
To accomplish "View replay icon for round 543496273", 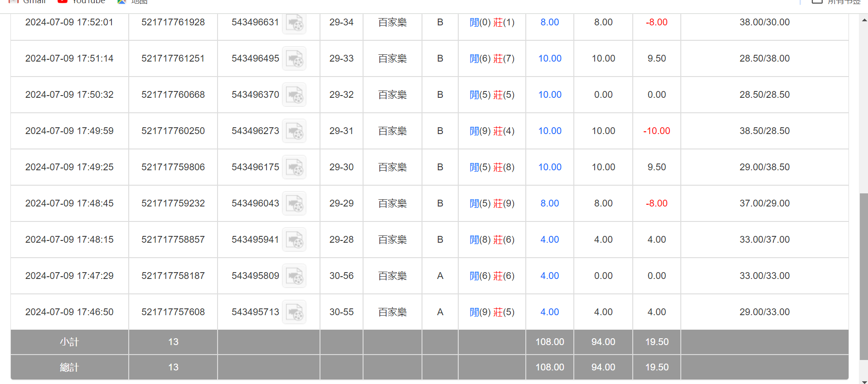I will click(294, 131).
